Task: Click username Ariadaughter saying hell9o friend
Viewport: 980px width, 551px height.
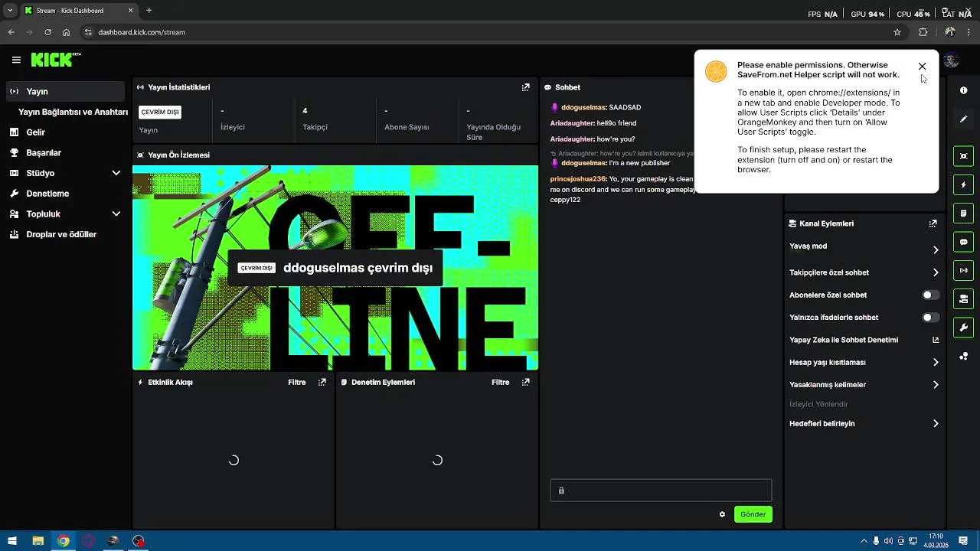Action: 572,123
